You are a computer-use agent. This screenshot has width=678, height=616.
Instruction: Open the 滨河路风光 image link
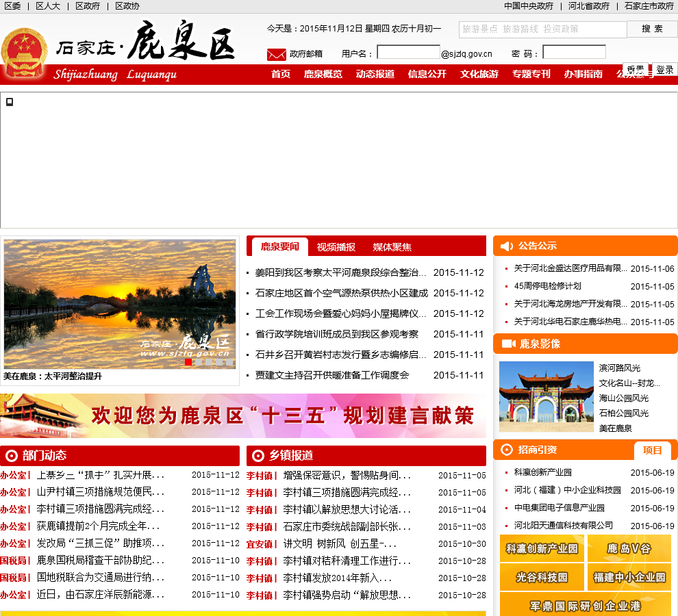point(620,368)
